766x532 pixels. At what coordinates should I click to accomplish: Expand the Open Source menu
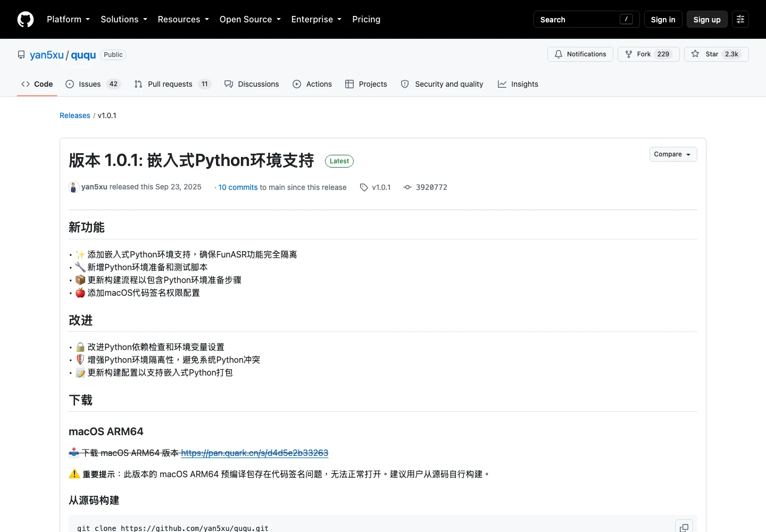pos(250,19)
